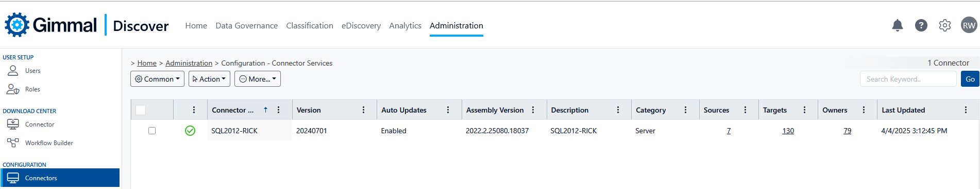Open the Version column options menu icon
The image size is (980, 189).
pyautogui.click(x=363, y=110)
